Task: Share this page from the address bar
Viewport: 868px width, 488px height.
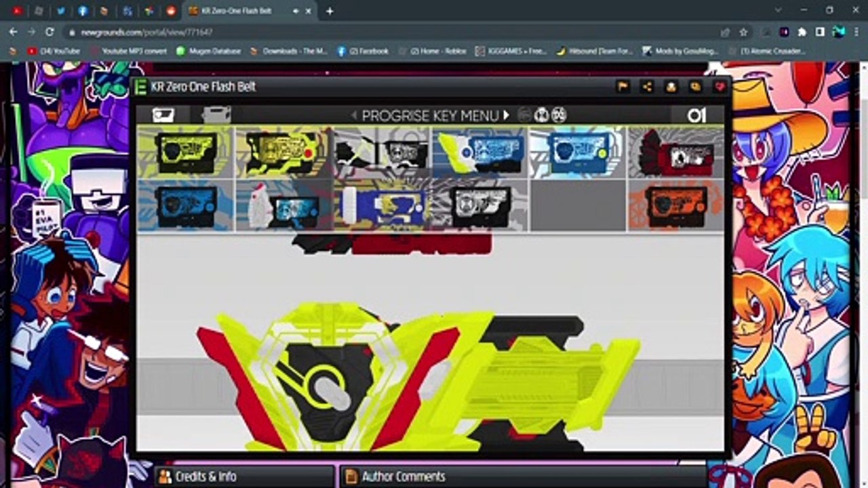Action: point(725,32)
